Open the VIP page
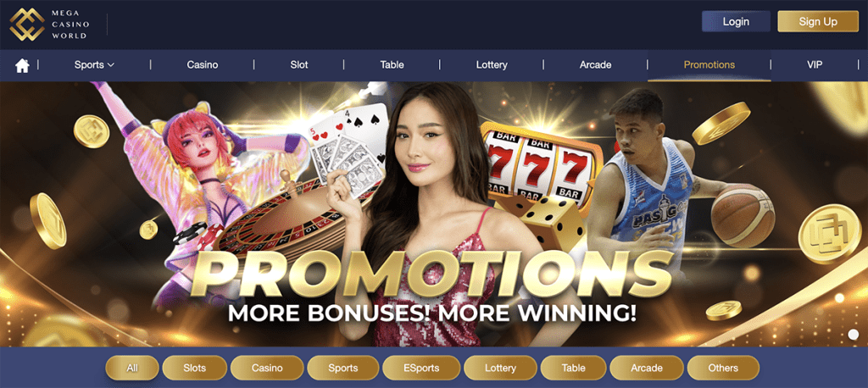Image resolution: width=868 pixels, height=388 pixels. click(x=815, y=64)
